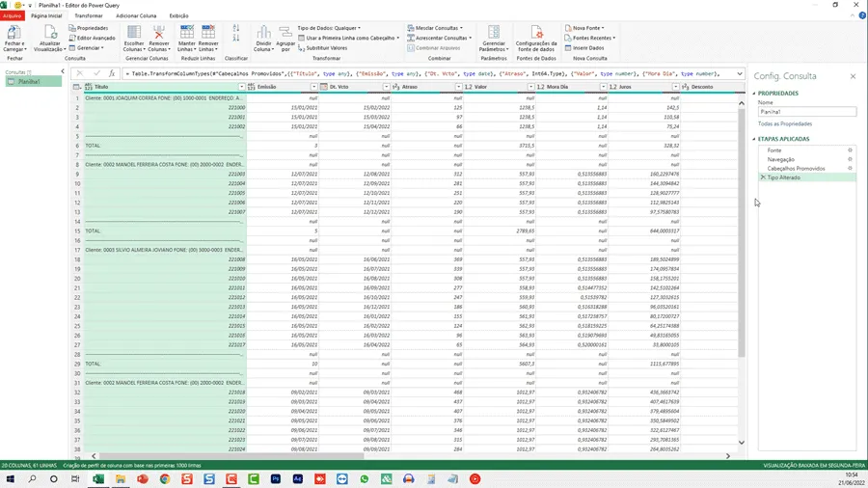
Task: Open the Gerenciar dropdown in Consulta group
Action: (x=87, y=47)
